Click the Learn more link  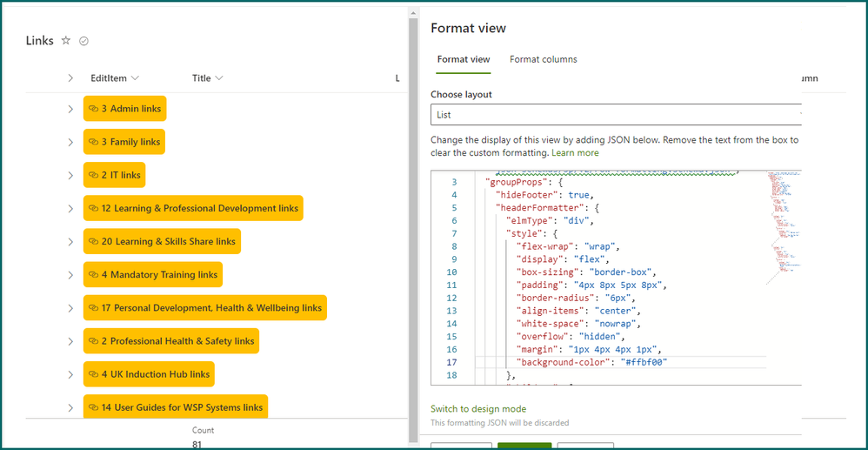click(x=575, y=152)
